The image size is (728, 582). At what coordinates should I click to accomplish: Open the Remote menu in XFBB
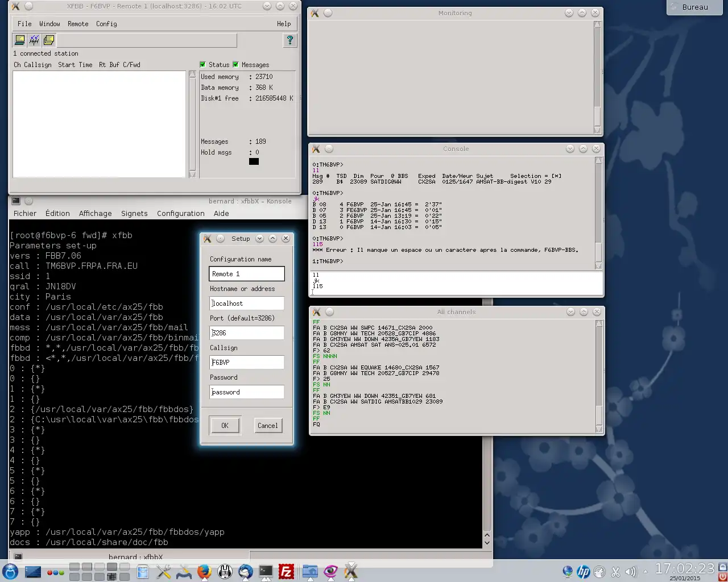click(x=78, y=24)
